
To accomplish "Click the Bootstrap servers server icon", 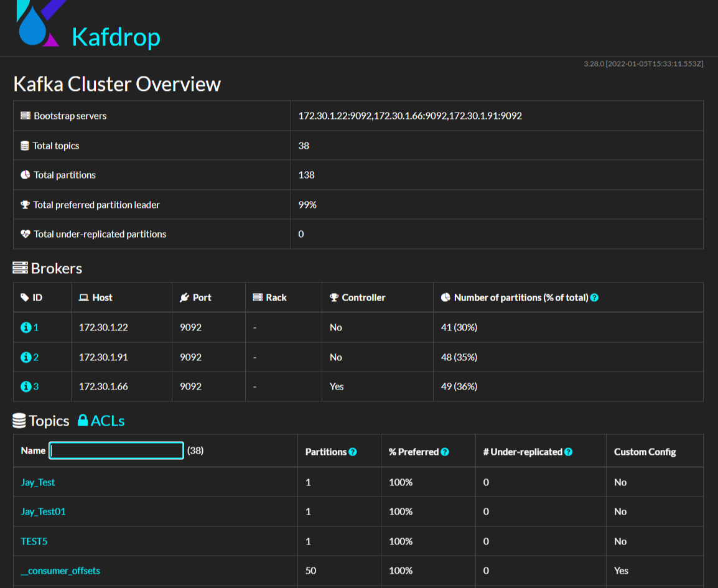I will [26, 115].
